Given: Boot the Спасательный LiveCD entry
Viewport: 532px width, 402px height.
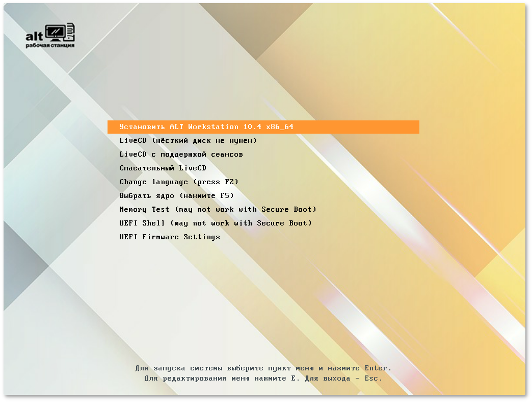Looking at the screenshot, I should 163,168.
